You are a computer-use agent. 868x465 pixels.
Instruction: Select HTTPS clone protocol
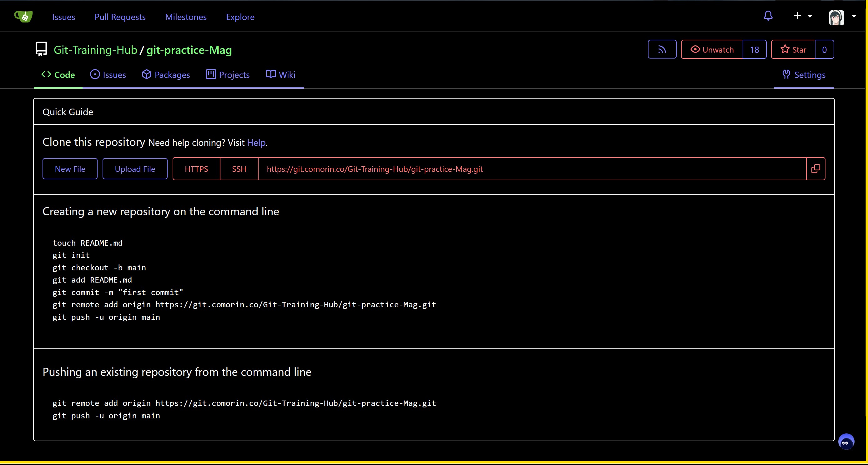(x=196, y=169)
